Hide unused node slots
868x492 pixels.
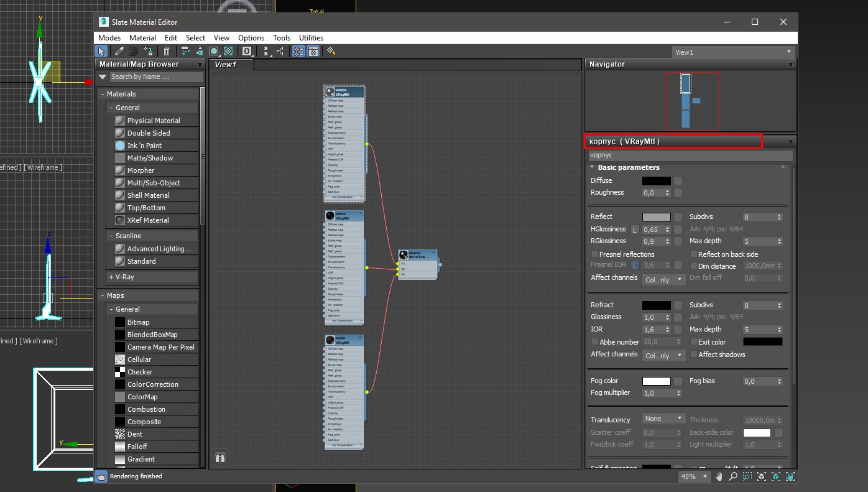pos(200,52)
